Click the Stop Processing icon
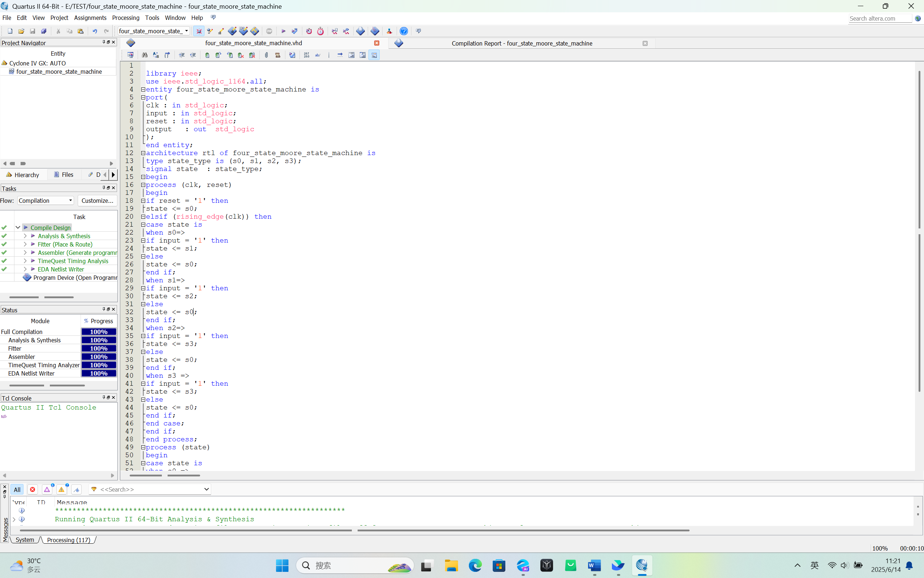The height and width of the screenshot is (578, 924). click(x=269, y=31)
